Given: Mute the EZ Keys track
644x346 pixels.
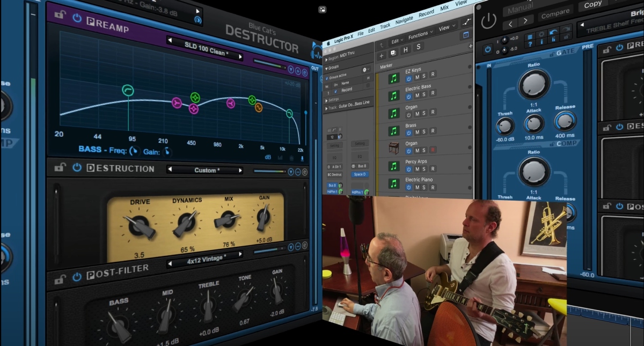Looking at the screenshot, I should [416, 78].
